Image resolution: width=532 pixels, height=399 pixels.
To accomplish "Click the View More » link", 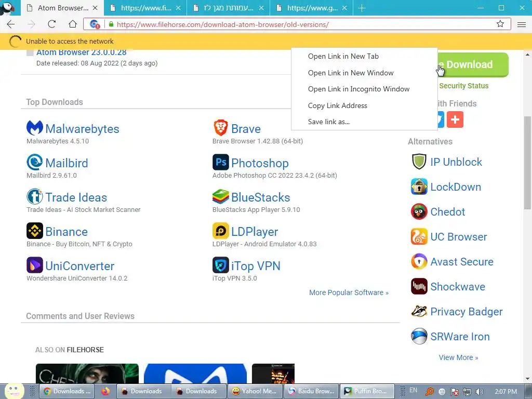I will 458,357.
